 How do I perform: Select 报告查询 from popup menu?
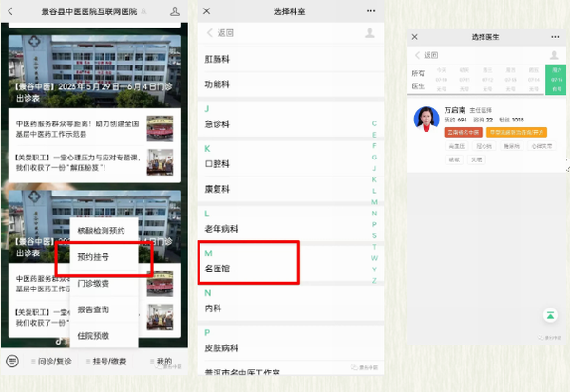tap(104, 309)
